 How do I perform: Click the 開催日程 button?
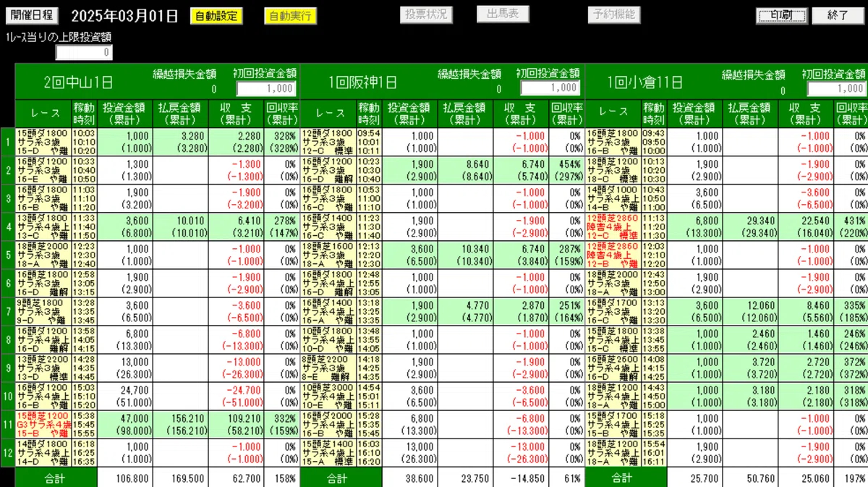click(x=32, y=15)
